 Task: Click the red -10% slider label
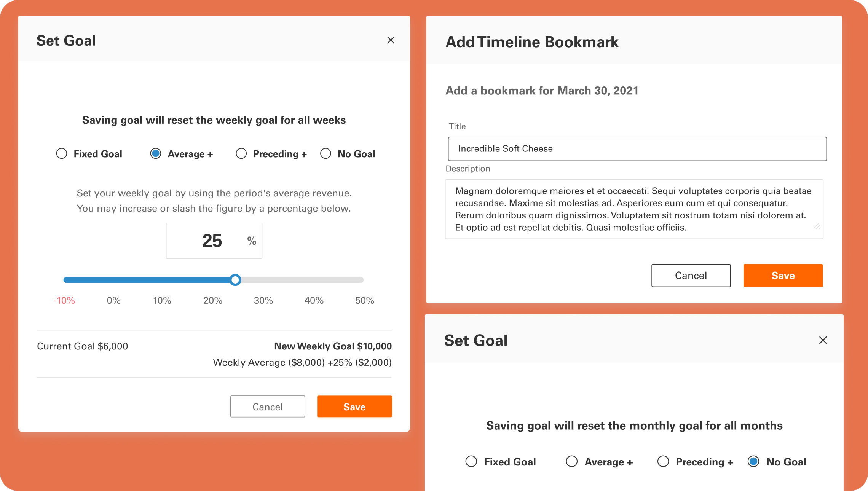tap(64, 301)
